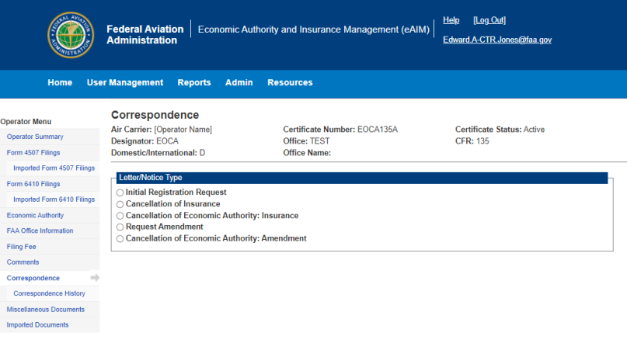Open Form 4507 Filings
Viewport: 627px width, 364px height.
(33, 153)
